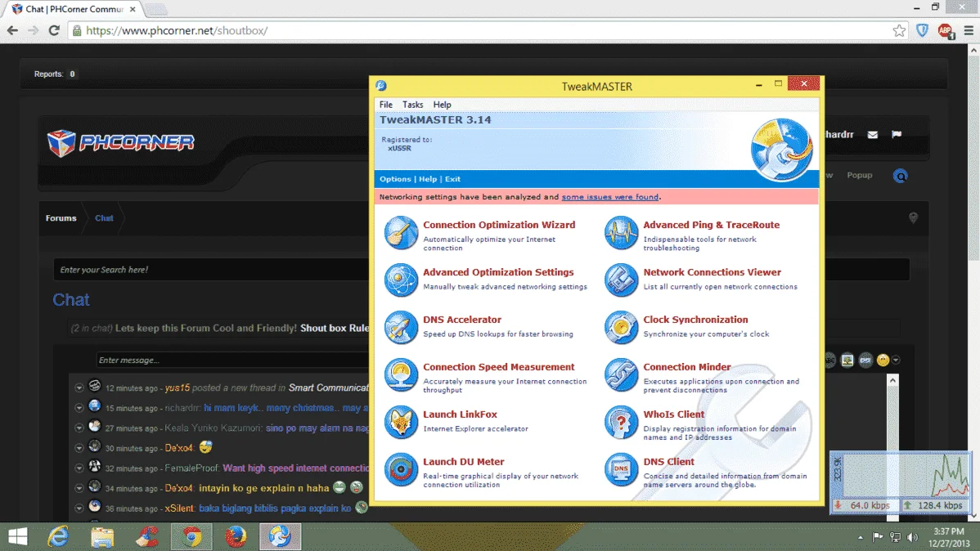Open the TweakMASTER Tasks menu
The width and height of the screenshot is (980, 551).
412,105
